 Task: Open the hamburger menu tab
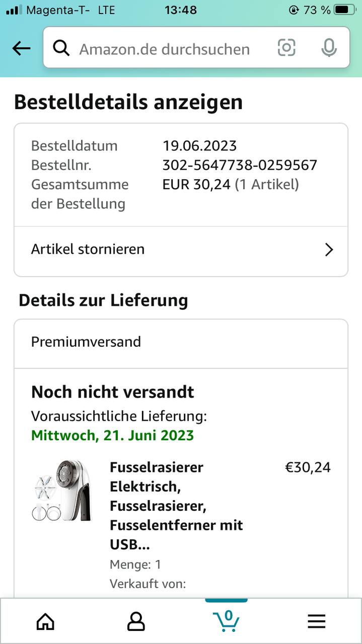(317, 622)
